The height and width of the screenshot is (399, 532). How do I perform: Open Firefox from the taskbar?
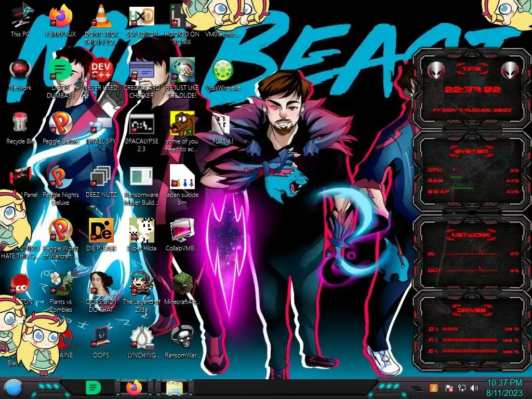(134, 388)
